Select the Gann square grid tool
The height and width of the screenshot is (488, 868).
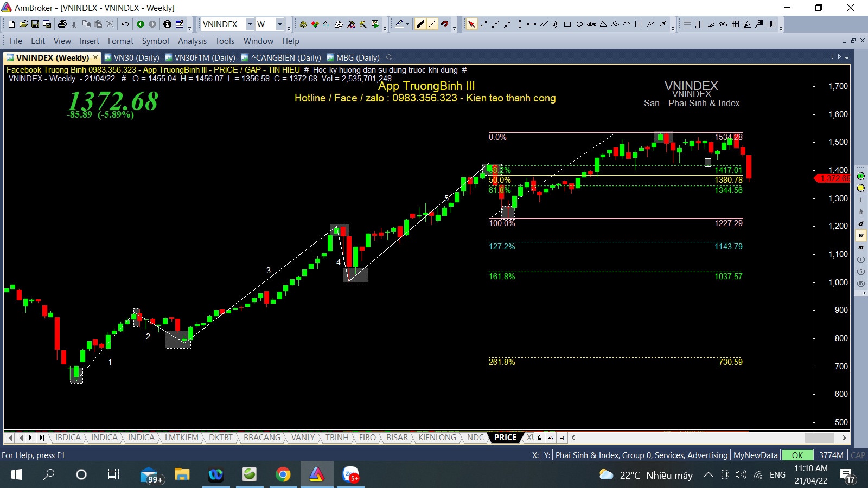[735, 24]
